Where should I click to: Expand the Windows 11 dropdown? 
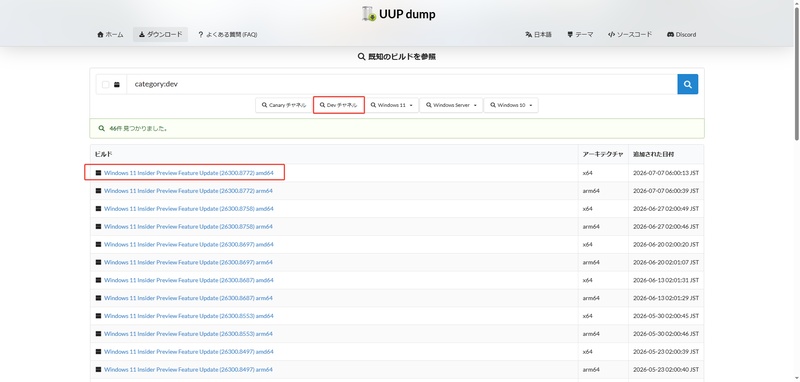391,105
